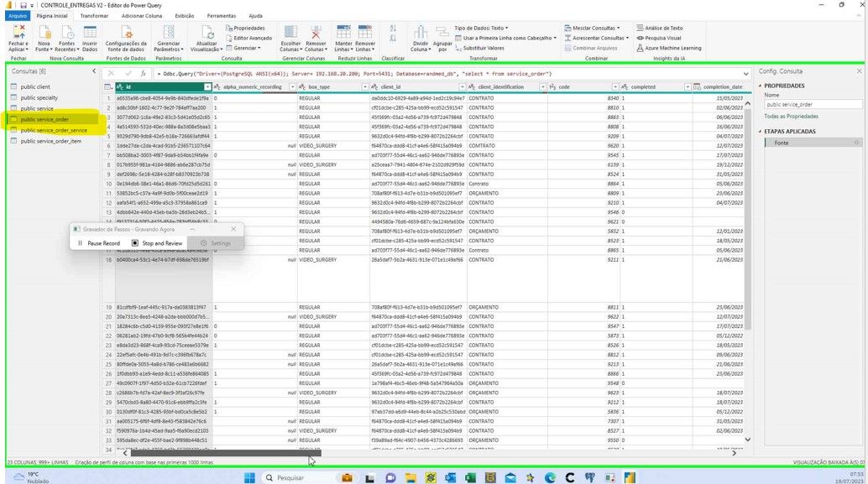Viewport: 868px width, 484px height.
Task: Click Atualizar Visualização icon
Action: point(207,32)
